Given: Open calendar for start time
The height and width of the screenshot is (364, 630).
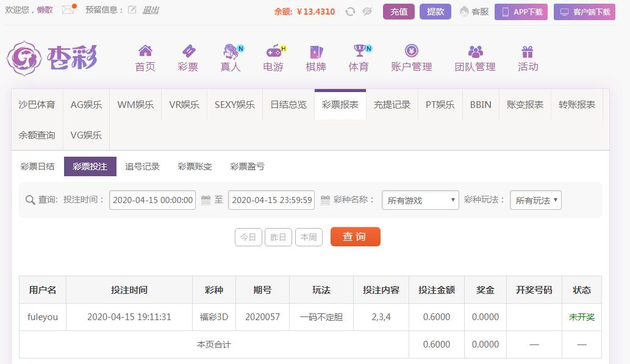Looking at the screenshot, I should [x=206, y=199].
